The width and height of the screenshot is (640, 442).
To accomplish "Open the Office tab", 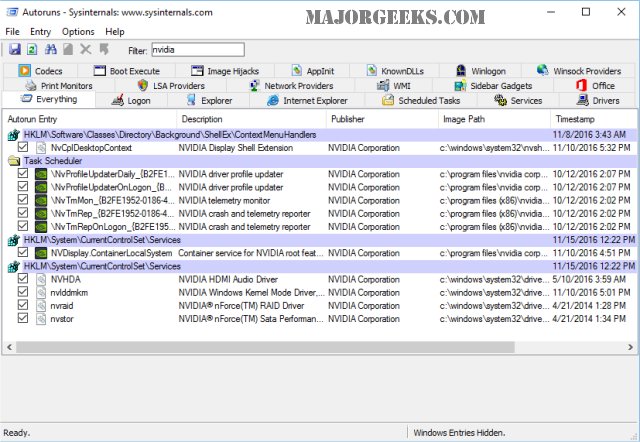I will (595, 86).
